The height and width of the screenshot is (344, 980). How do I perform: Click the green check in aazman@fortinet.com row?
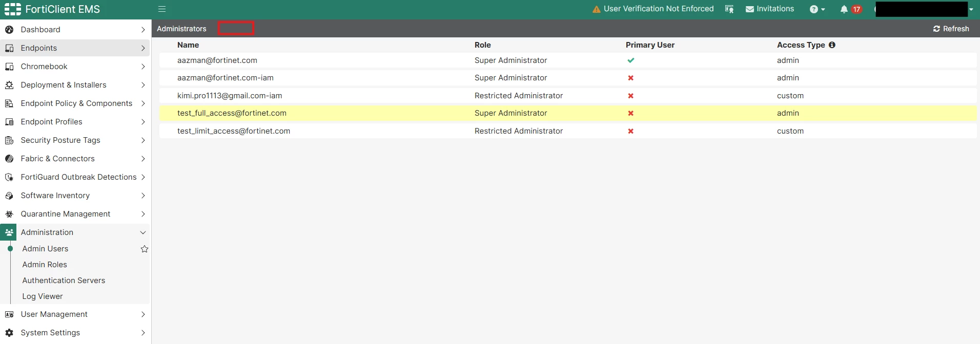pos(630,60)
